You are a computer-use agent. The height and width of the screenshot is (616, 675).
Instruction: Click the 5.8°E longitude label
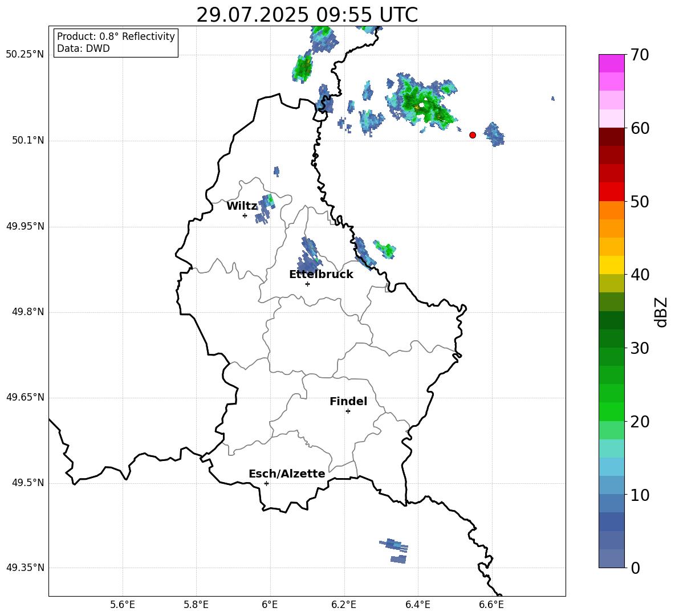pos(196,605)
